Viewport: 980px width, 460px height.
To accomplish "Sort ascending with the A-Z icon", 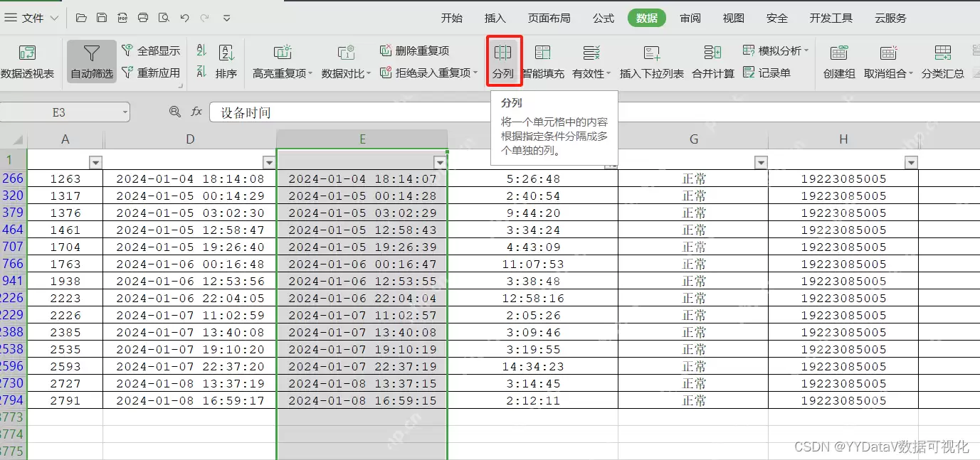I will tap(201, 50).
